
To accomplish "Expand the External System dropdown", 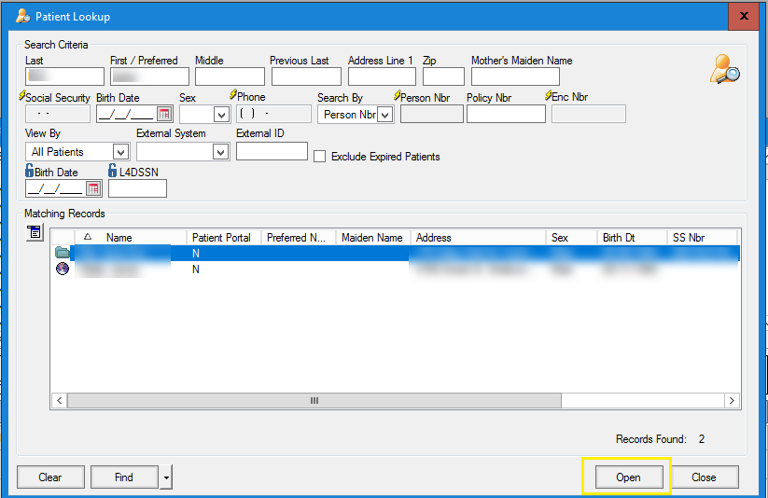I will [x=221, y=152].
